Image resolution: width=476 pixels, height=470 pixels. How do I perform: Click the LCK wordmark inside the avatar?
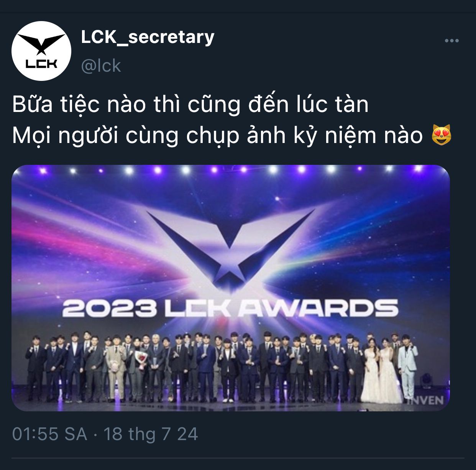[41, 64]
